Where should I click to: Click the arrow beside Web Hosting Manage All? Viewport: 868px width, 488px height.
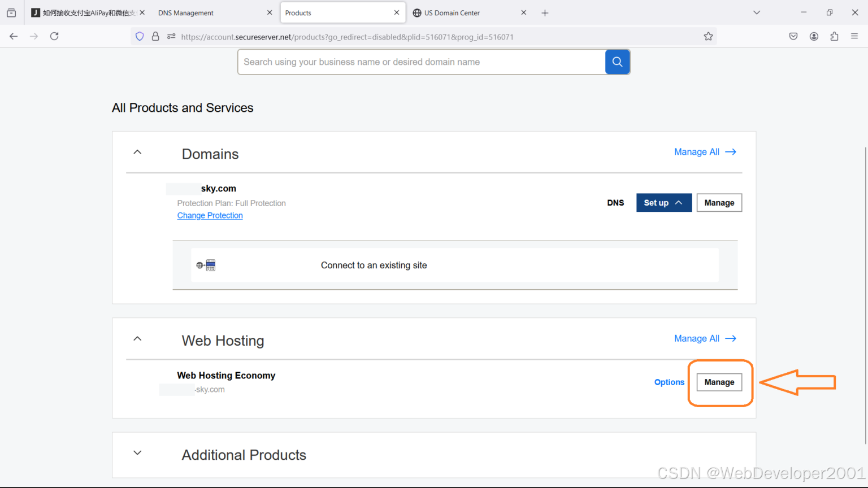click(731, 338)
